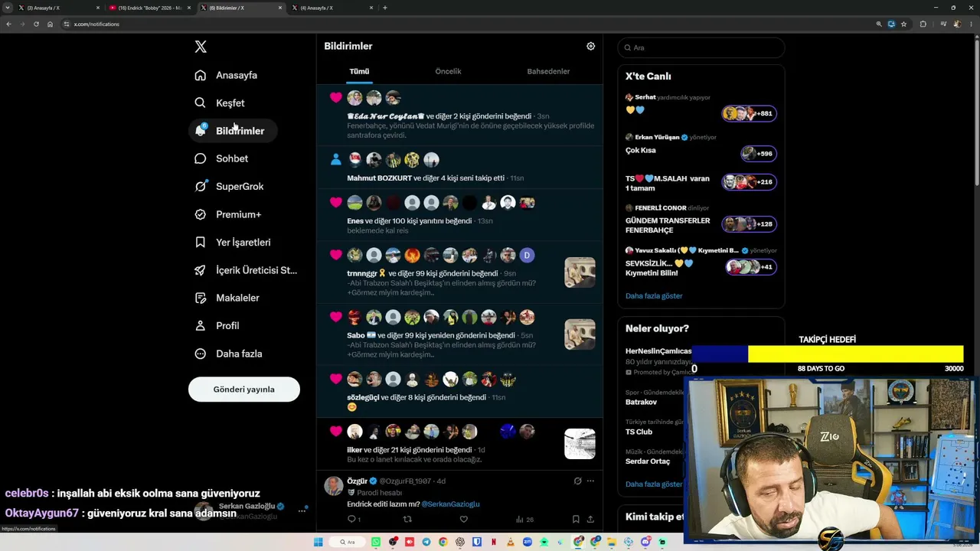
Task: Click the Grok icon on Özgür's post
Action: 577,481
